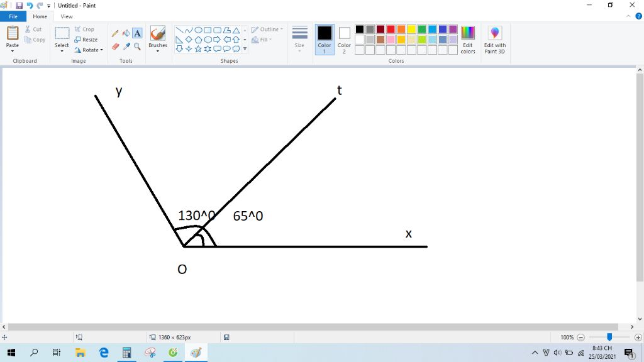Collapse the ribbon with the chevron
This screenshot has width=644, height=362.
point(628,16)
